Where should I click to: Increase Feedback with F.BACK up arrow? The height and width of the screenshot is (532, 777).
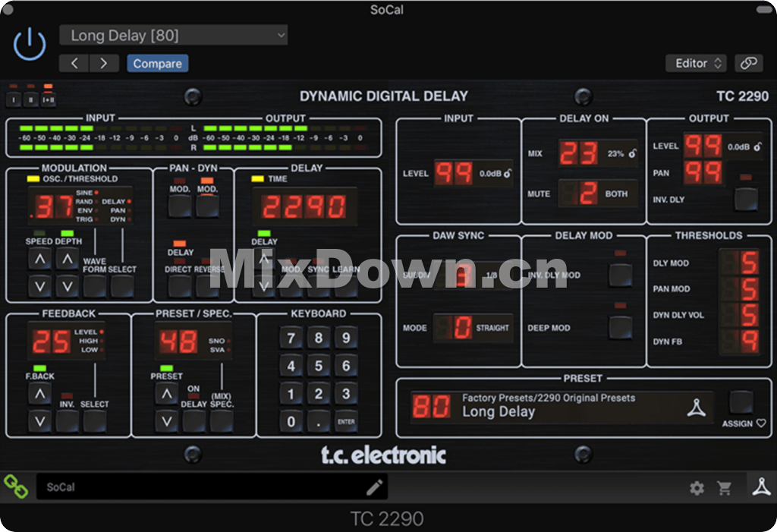[x=39, y=395]
